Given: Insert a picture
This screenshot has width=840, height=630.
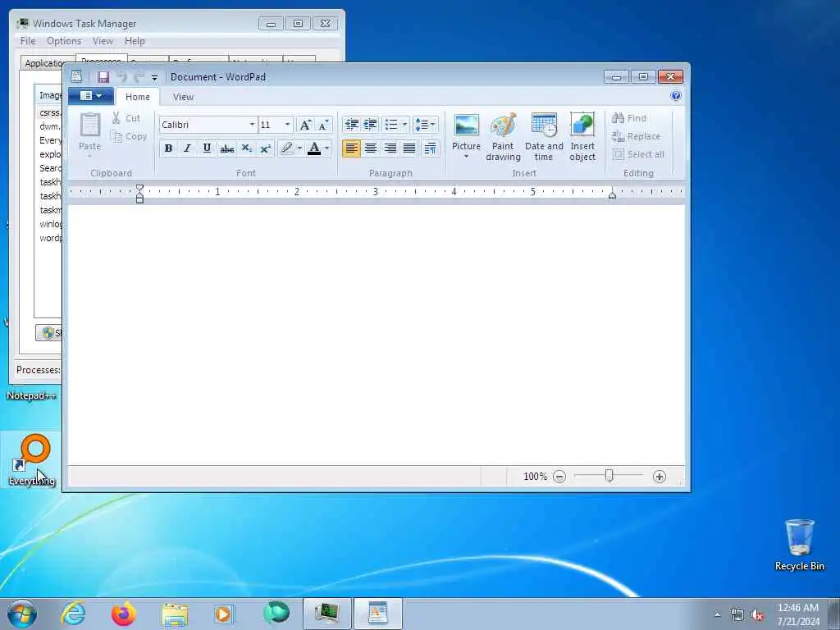Looking at the screenshot, I should 466,131.
